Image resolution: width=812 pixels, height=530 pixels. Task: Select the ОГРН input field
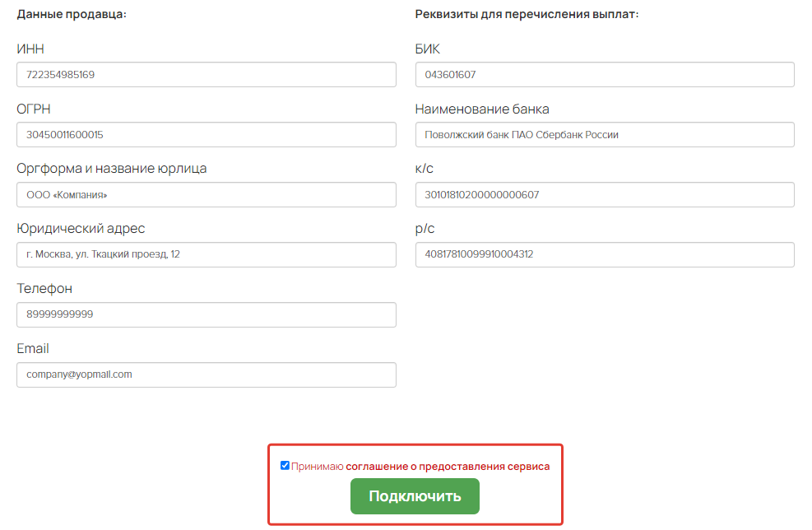click(x=206, y=135)
